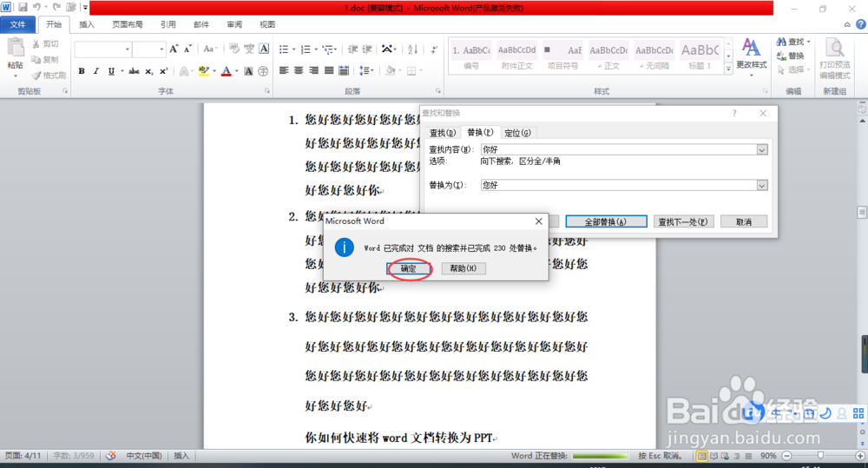Apply superscript formatting
This screenshot has width=868, height=468.
(163, 71)
